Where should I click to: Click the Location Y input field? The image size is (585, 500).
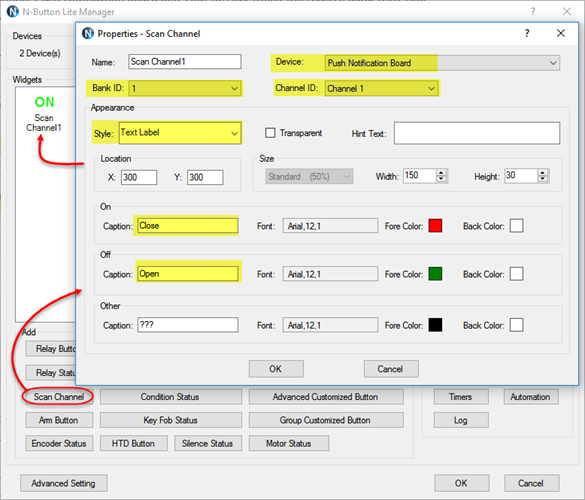tap(205, 177)
